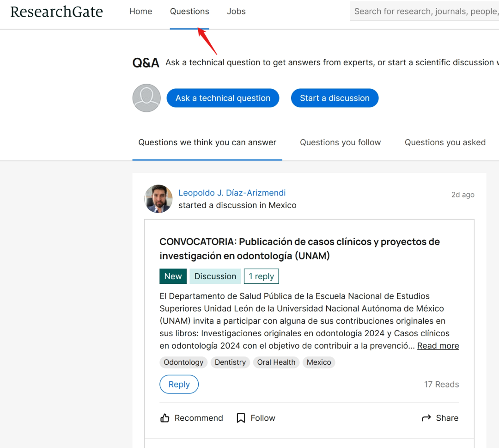Open the Home page
The image size is (499, 448).
(x=140, y=12)
